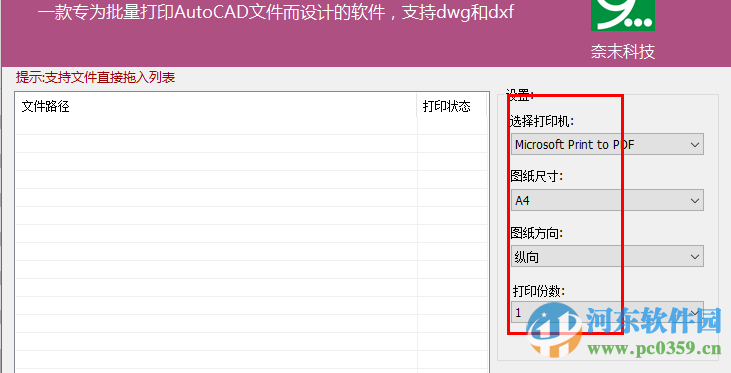This screenshot has height=373, width=731.
Task: Click the 奈末科技 company name text
Action: coord(623,51)
